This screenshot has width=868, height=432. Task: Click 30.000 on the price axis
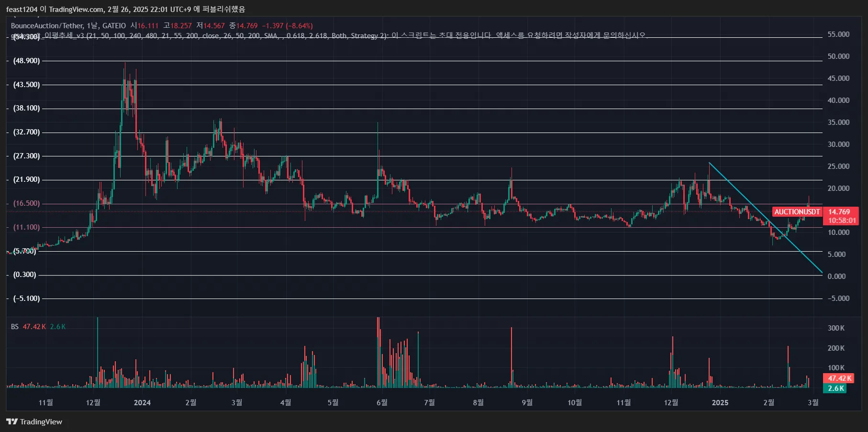pos(839,144)
